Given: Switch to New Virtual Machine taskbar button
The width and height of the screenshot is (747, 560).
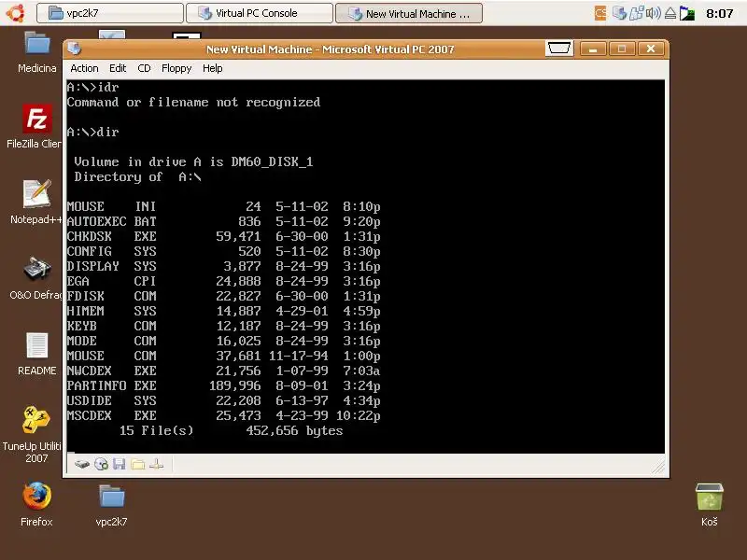Looking at the screenshot, I should point(409,13).
